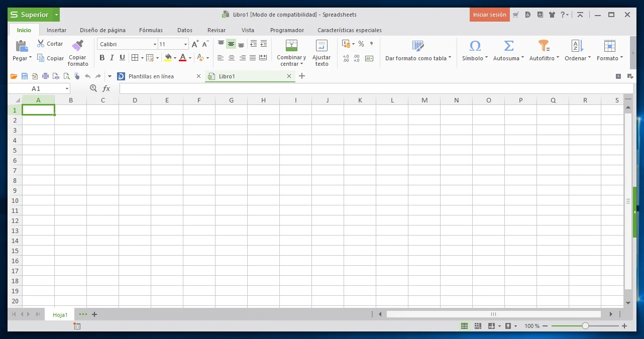Expand the font size dropdown
The width and height of the screenshot is (644, 339).
[185, 44]
